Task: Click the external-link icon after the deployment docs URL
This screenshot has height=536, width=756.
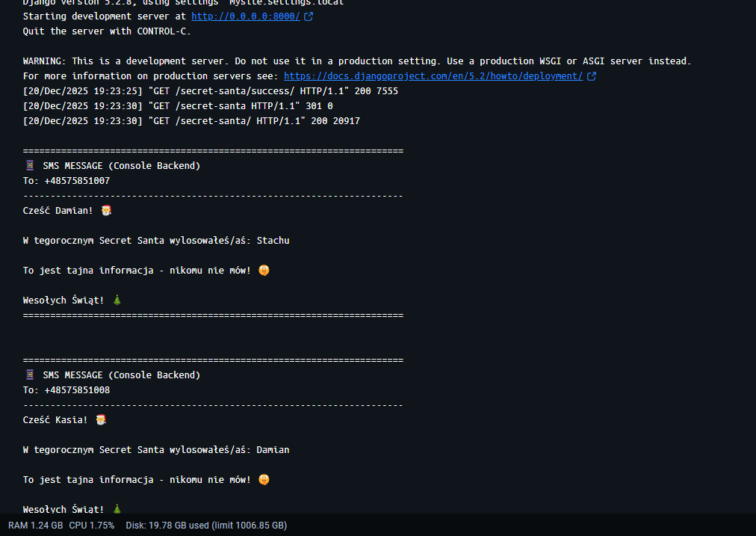Action: click(592, 76)
